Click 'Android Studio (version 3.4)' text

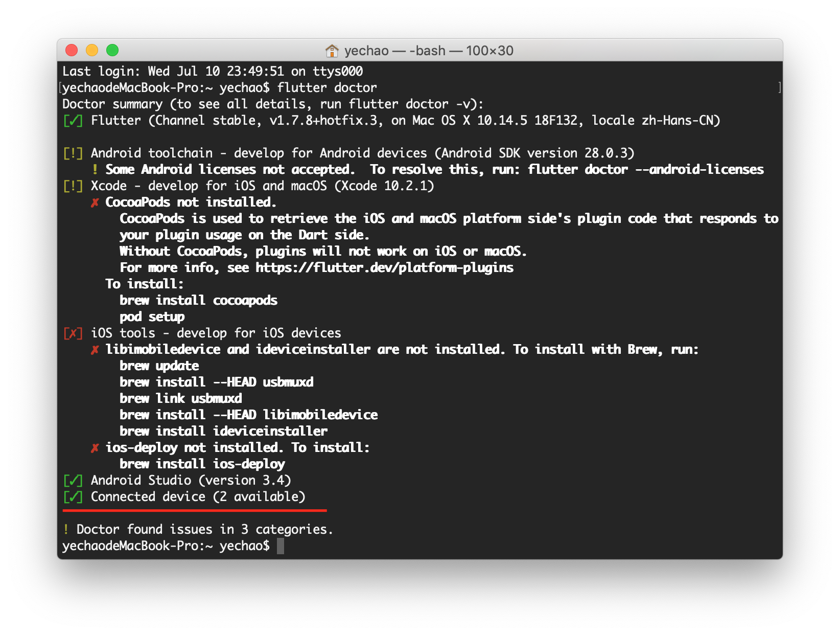[191, 481]
